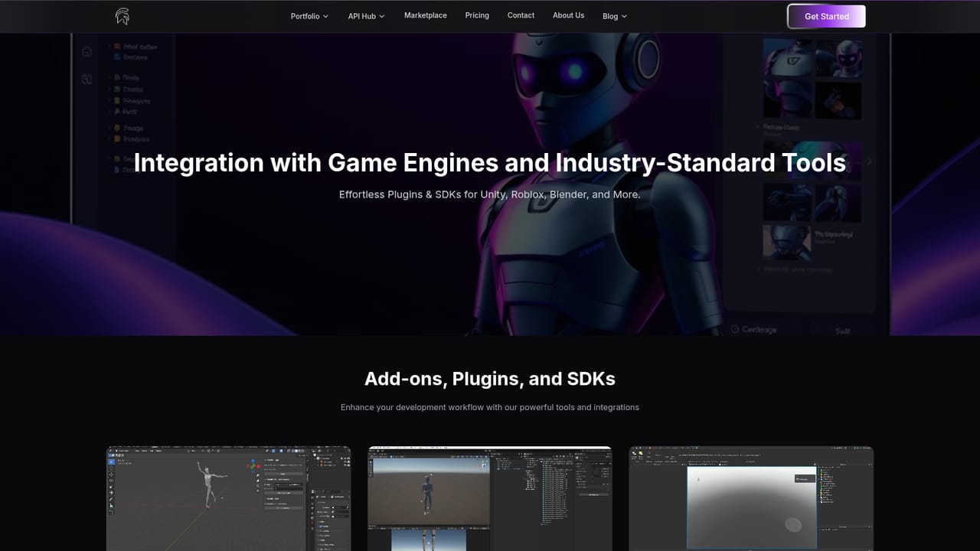
Task: Open the Portfolio dropdown menu
Action: (x=309, y=16)
